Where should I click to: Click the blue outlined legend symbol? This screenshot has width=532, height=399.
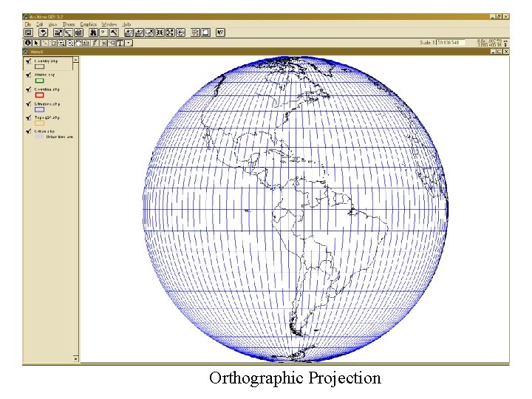point(39,109)
